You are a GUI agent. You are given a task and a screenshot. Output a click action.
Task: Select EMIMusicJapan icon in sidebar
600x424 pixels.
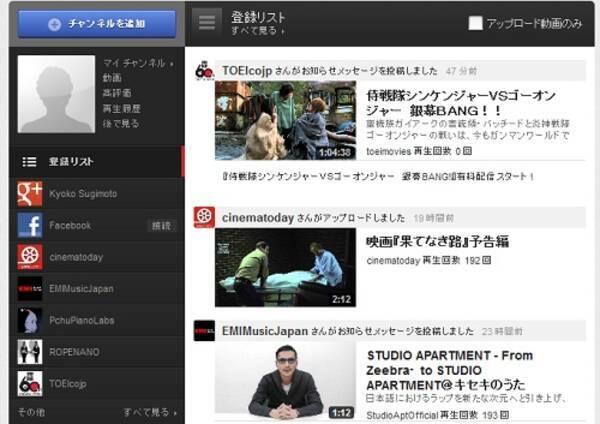pyautogui.click(x=29, y=289)
